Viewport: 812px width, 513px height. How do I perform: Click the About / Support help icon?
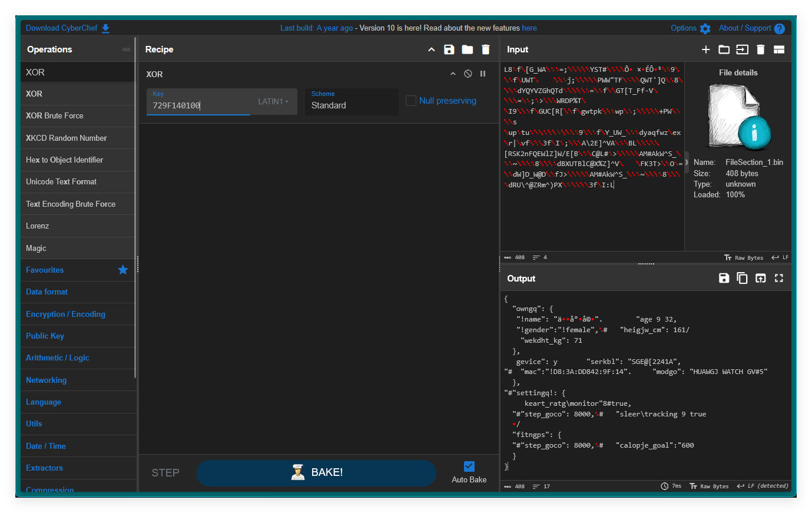point(780,28)
